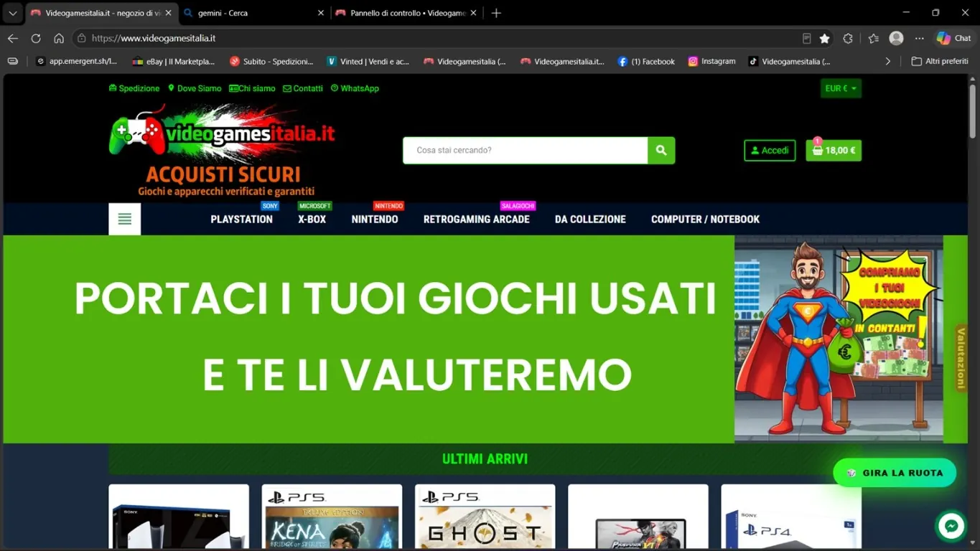
Task: Open the PLAYSTATION menu
Action: pos(241,220)
